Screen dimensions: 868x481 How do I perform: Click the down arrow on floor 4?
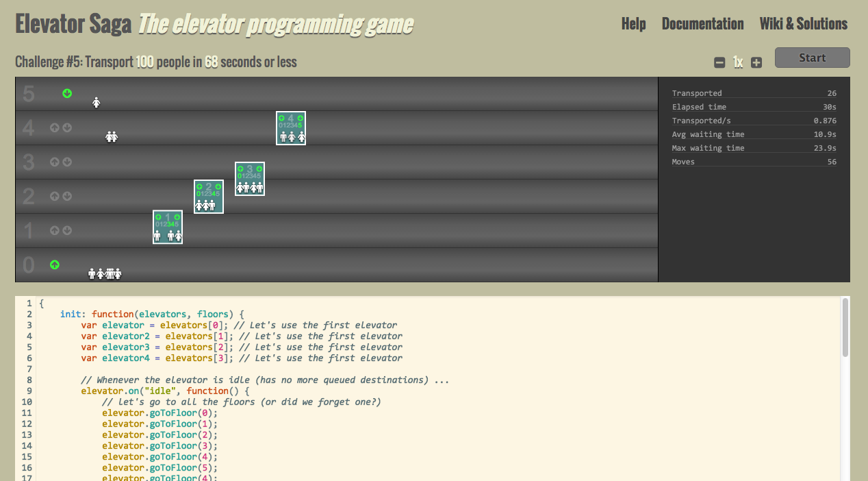click(x=67, y=127)
